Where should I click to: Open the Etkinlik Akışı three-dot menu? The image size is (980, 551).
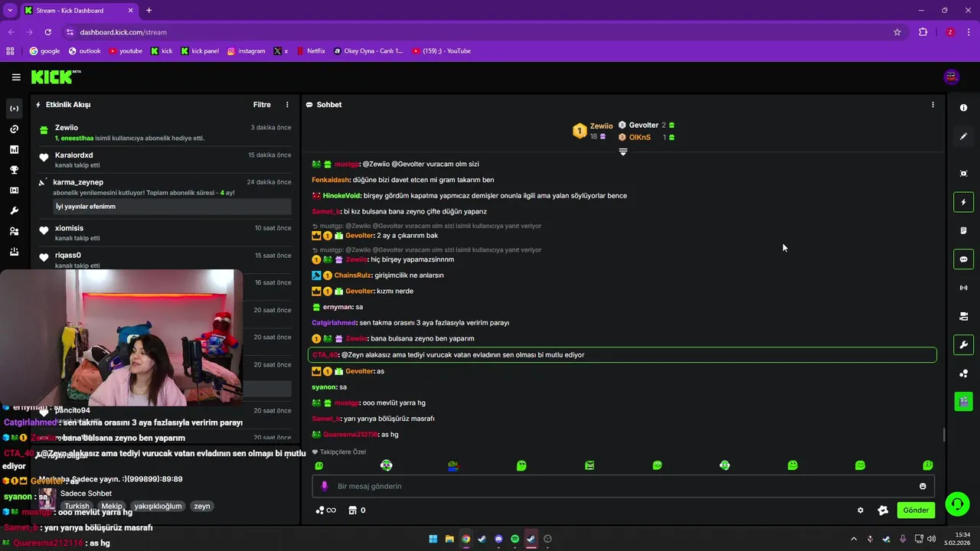pos(288,105)
